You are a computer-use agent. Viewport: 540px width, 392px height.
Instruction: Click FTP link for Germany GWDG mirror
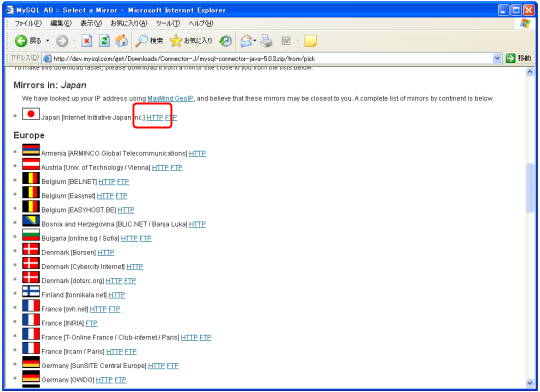[120, 380]
